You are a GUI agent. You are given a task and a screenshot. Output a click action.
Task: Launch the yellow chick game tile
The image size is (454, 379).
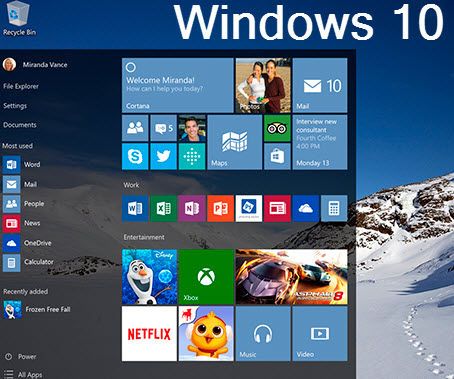click(x=206, y=334)
